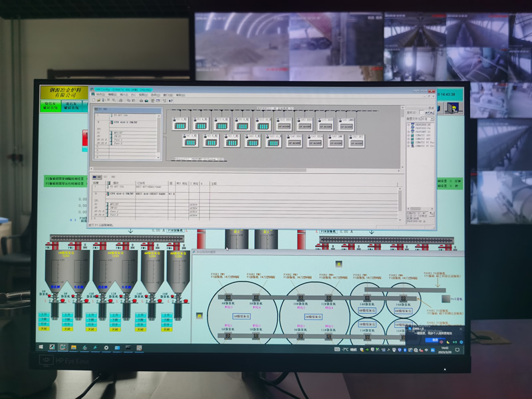
Task: Click the second green system button under company title
Action: click(x=70, y=105)
